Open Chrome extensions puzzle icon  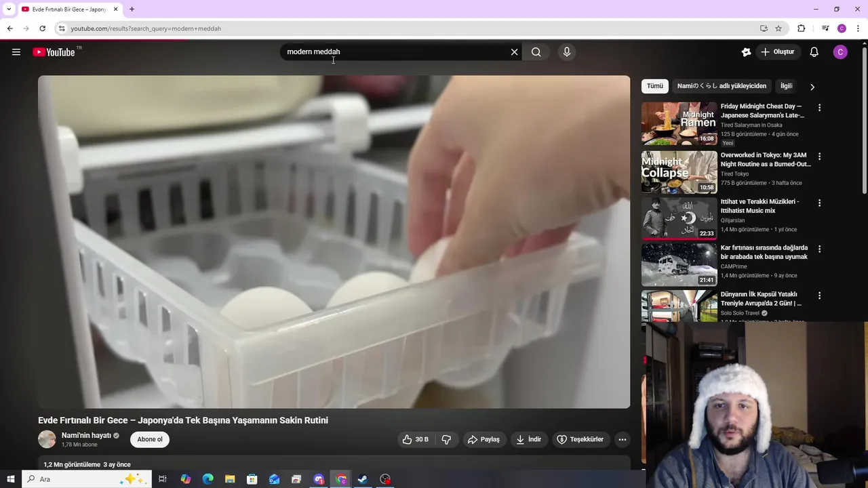click(802, 28)
